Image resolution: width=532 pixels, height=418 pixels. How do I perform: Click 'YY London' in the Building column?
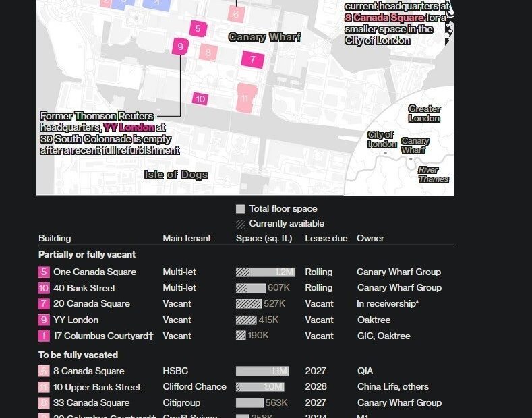[76, 320]
